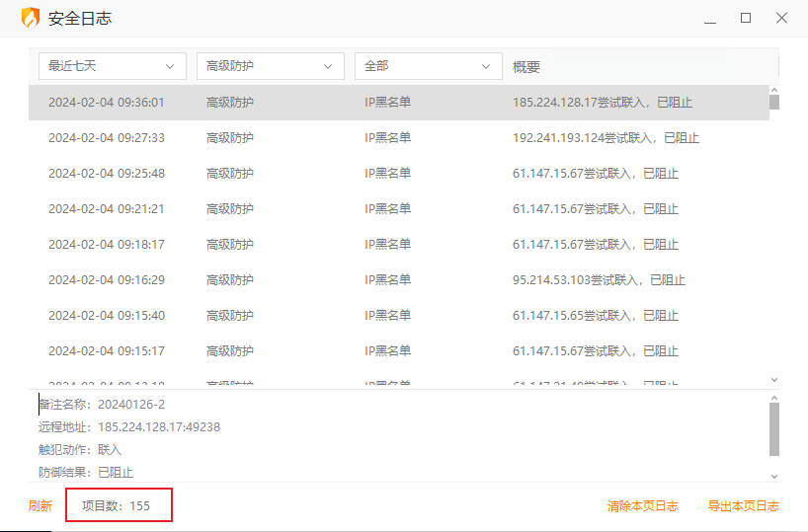Click 清除本页日志 to clear logs
Viewport: 808px width, 532px height.
pos(642,506)
